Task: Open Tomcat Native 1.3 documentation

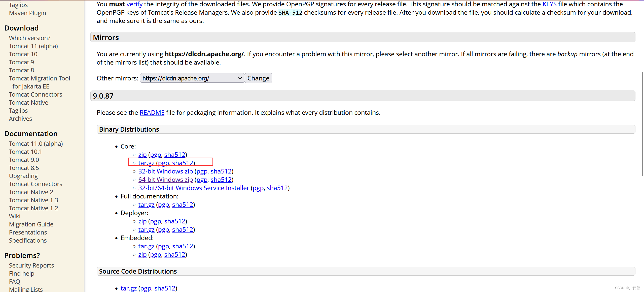Action: tap(33, 200)
